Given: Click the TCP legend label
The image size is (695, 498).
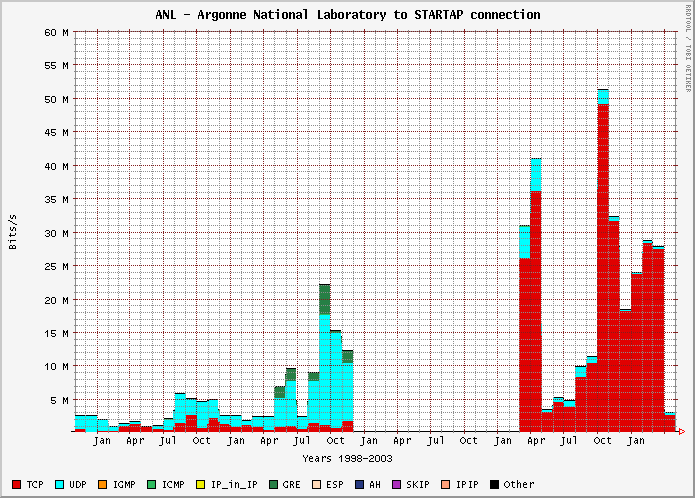Looking at the screenshot, I should pyautogui.click(x=35, y=484).
